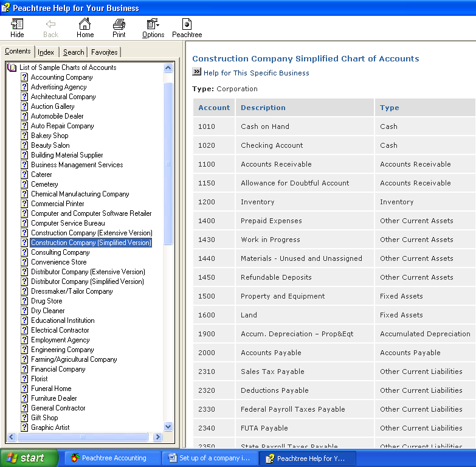Open Computer and Computer Software Retailer topic
476x467 pixels.
[x=91, y=213]
